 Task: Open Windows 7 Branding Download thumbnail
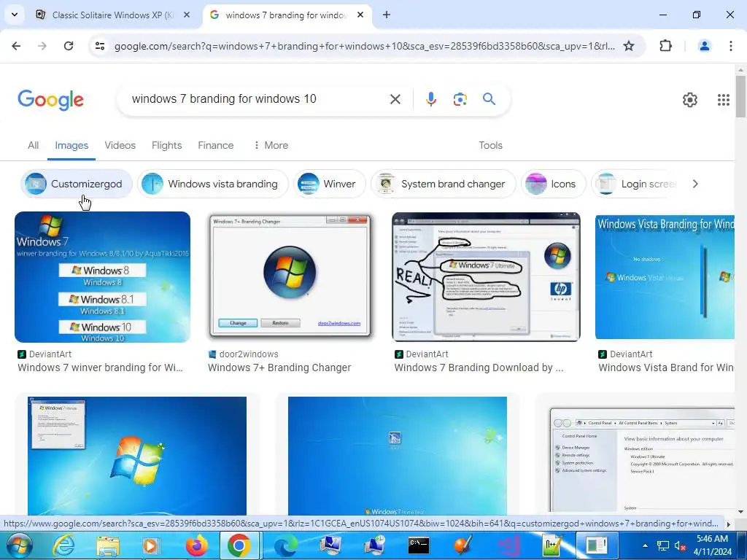(x=486, y=277)
